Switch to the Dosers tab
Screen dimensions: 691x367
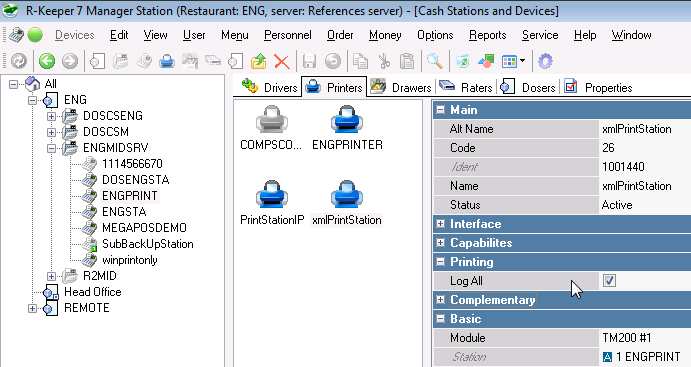(x=528, y=87)
